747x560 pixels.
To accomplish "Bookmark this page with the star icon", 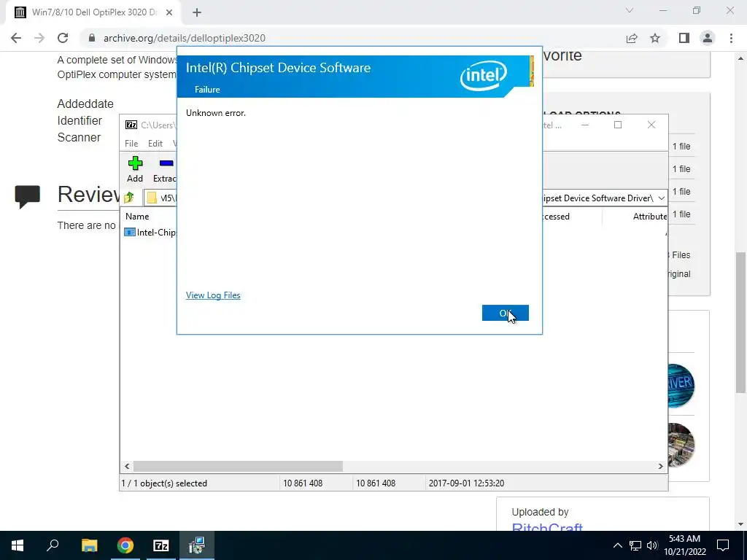I will (x=655, y=38).
